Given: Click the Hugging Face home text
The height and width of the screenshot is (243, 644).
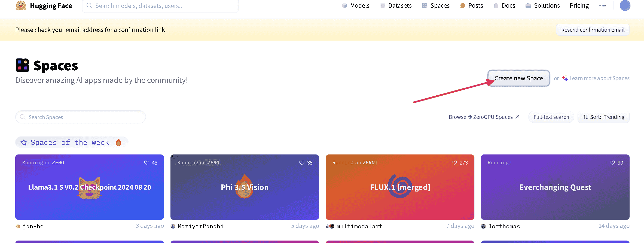Looking at the screenshot, I should tap(51, 6).
